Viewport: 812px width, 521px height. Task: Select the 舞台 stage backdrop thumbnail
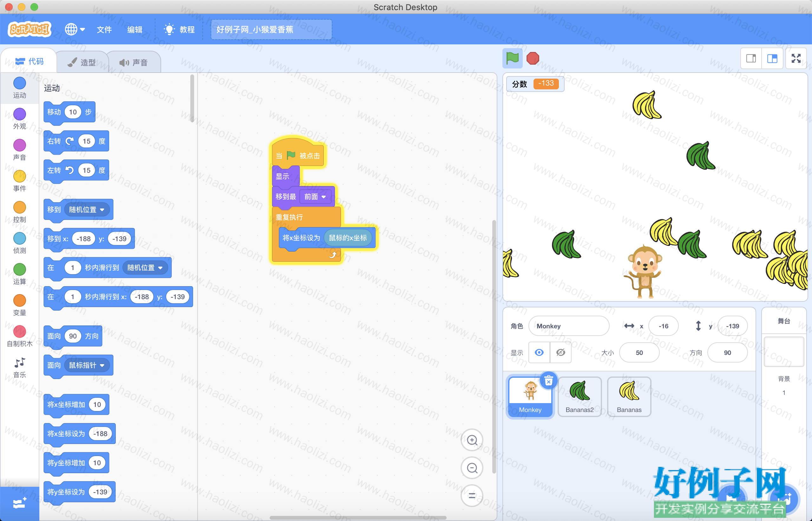coord(784,352)
